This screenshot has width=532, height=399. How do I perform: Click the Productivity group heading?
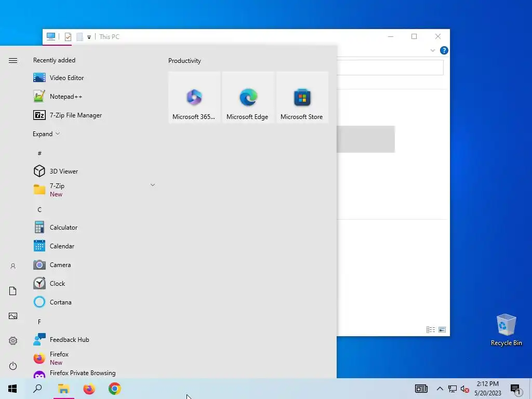(x=184, y=61)
